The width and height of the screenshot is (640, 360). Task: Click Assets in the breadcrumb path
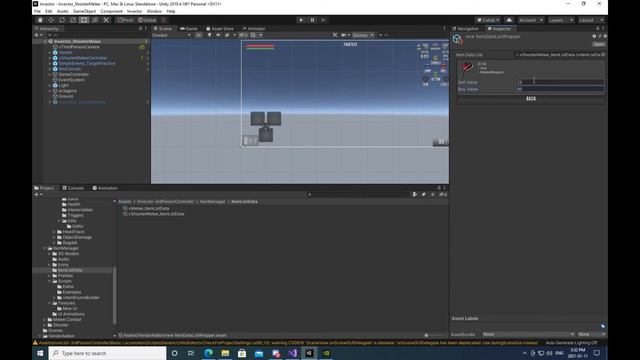(x=125, y=202)
